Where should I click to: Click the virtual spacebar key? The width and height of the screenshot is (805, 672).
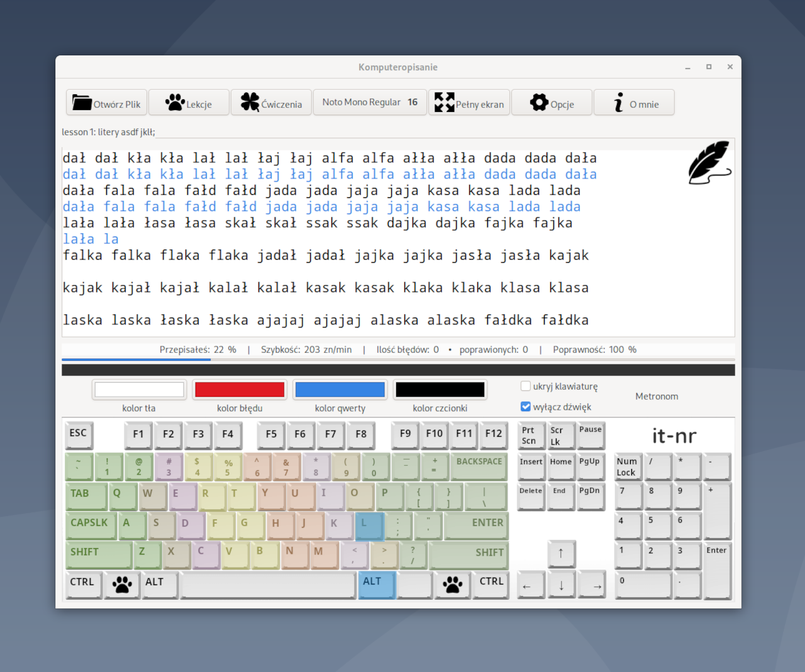(268, 585)
